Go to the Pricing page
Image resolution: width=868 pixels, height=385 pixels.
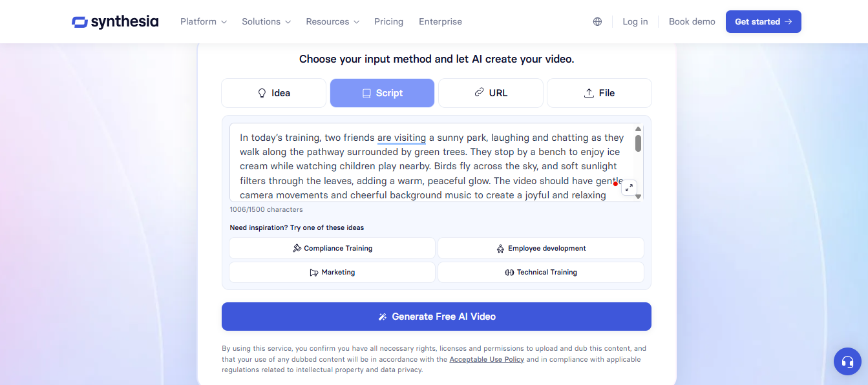[388, 21]
